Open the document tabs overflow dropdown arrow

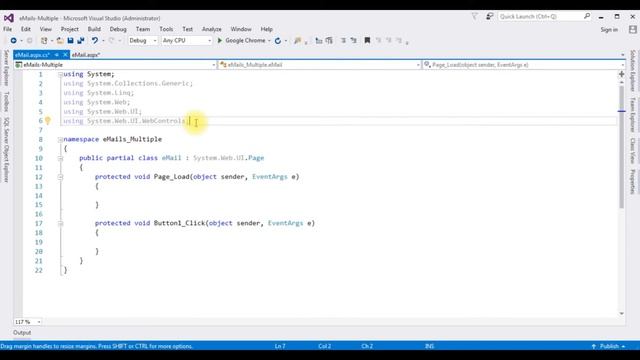click(622, 54)
